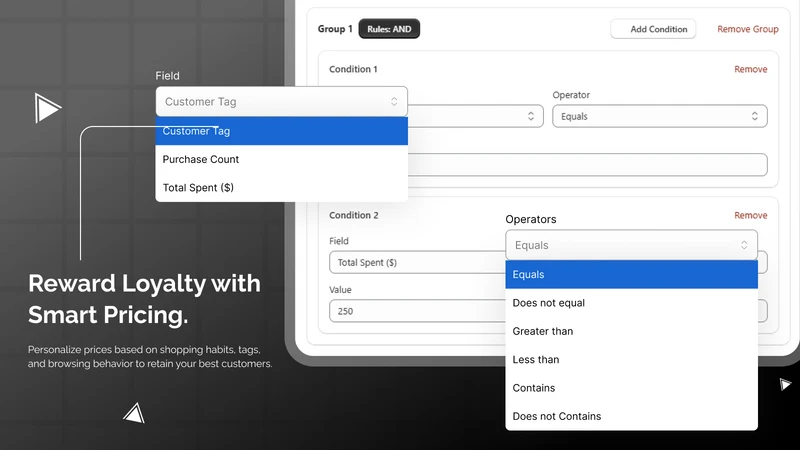The width and height of the screenshot is (800, 450).
Task: Choose the Less than operator
Action: pos(632,360)
